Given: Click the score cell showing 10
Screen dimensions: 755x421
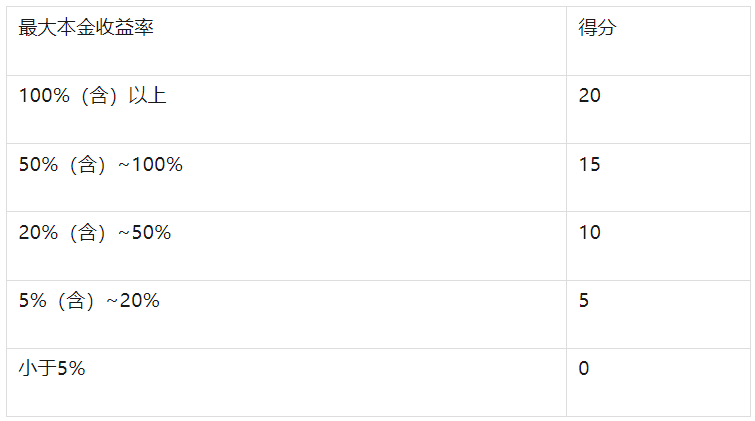Looking at the screenshot, I should [589, 232].
